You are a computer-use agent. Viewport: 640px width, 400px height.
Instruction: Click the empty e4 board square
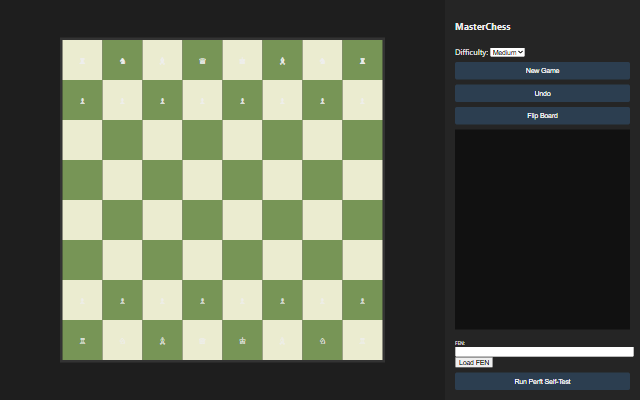click(242, 220)
